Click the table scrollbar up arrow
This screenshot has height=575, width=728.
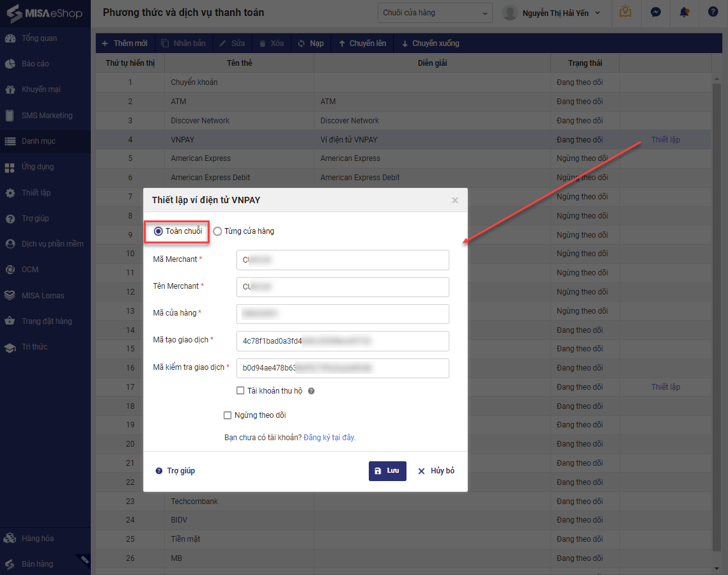pyautogui.click(x=716, y=79)
